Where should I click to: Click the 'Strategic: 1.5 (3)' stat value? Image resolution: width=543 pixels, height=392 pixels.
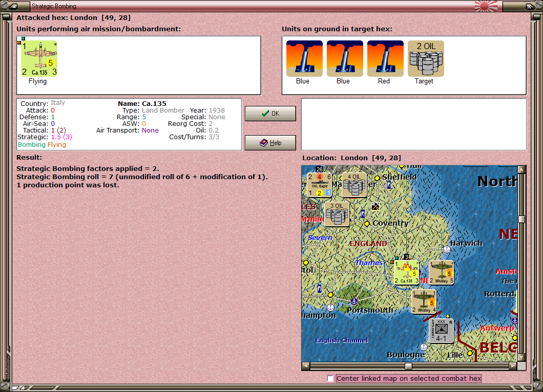pyautogui.click(x=61, y=137)
